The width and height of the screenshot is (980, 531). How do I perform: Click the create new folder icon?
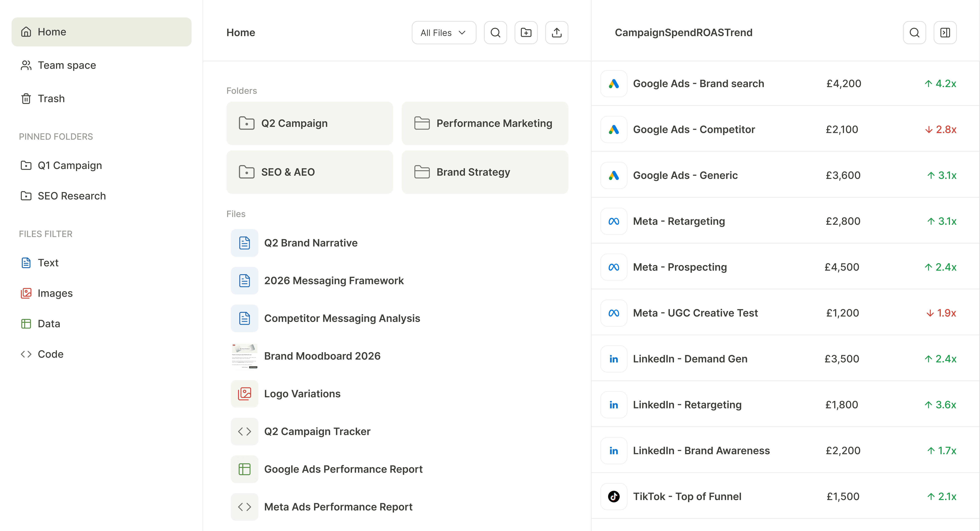tap(526, 32)
